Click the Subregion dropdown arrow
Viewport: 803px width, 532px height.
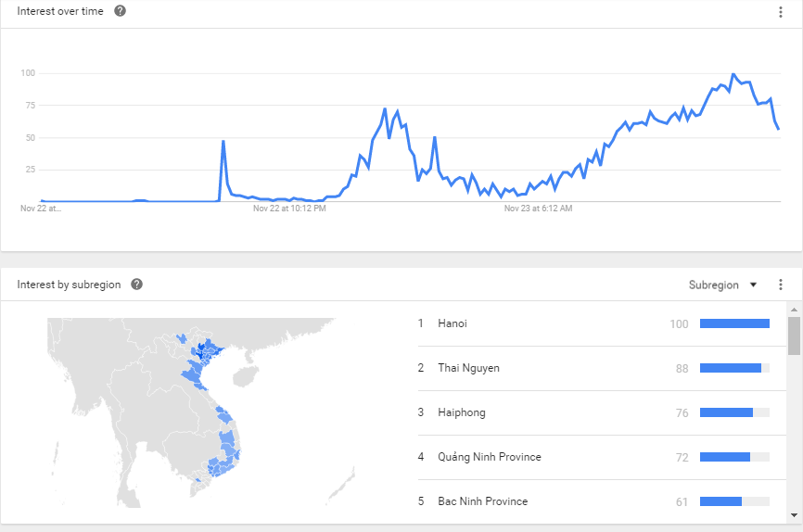(x=753, y=285)
